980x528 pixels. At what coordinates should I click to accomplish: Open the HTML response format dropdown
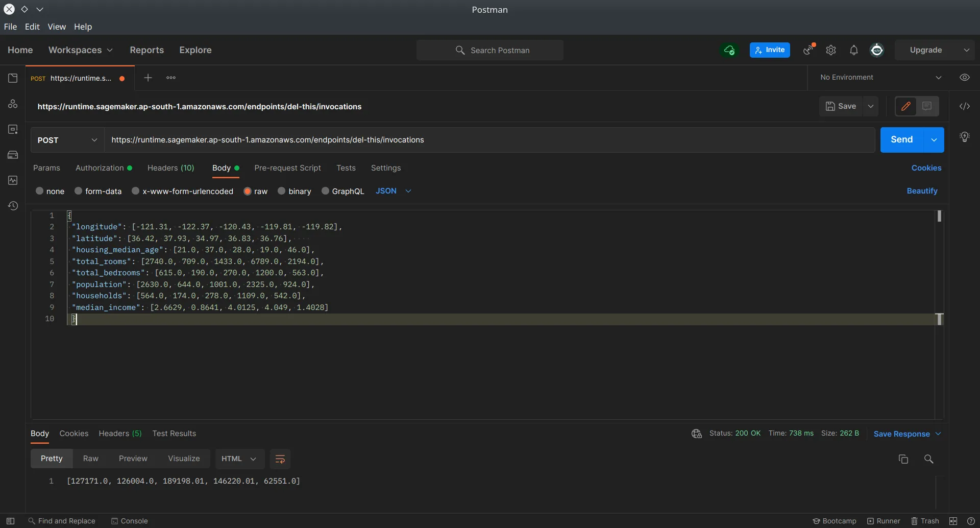pyautogui.click(x=239, y=459)
